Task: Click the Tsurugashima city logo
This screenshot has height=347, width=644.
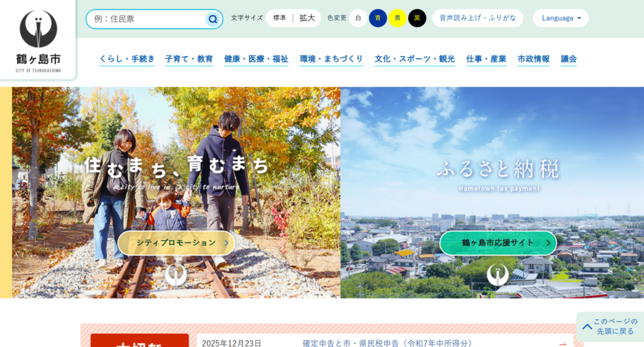Action: (x=38, y=40)
